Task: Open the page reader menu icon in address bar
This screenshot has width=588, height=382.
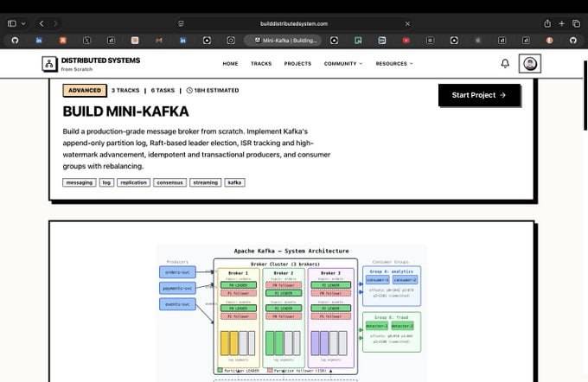Action: 181,23
